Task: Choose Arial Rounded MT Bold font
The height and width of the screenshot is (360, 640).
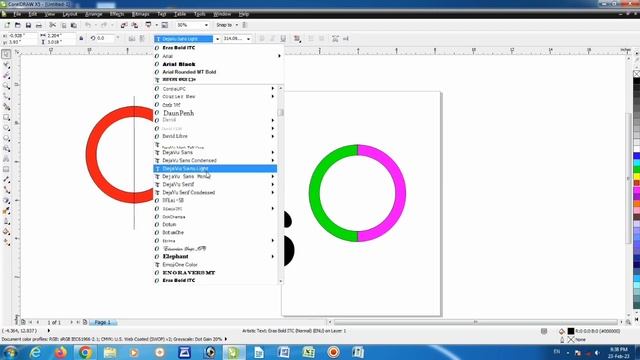Action: click(x=189, y=72)
